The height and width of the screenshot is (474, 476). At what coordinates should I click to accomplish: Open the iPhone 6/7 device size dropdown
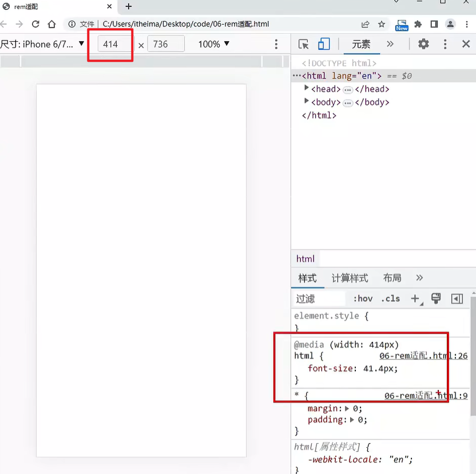[x=42, y=44]
